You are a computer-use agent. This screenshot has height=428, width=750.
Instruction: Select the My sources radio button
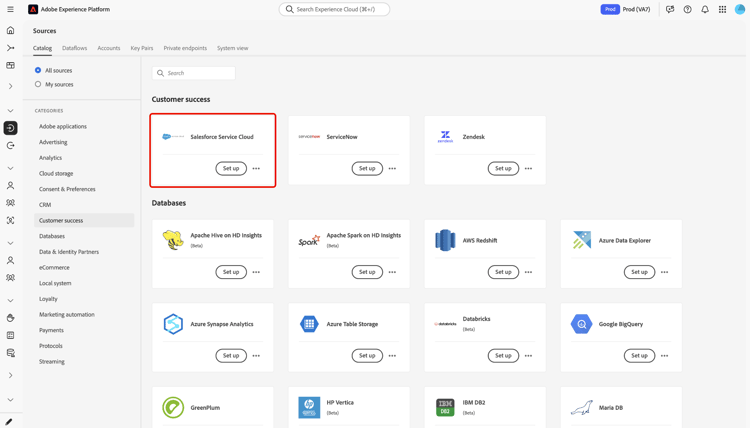coord(38,84)
